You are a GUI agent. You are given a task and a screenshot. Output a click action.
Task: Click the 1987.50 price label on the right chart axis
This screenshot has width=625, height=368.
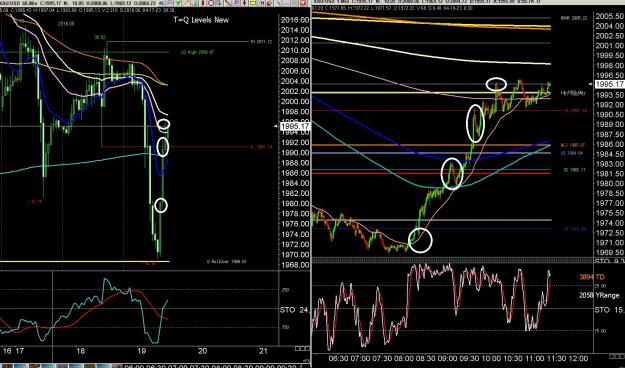coord(609,135)
